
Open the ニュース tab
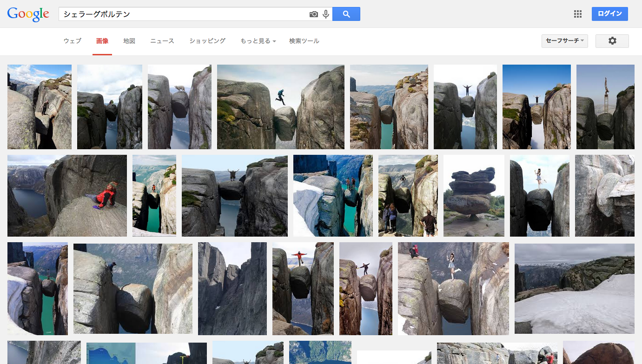pyautogui.click(x=162, y=41)
